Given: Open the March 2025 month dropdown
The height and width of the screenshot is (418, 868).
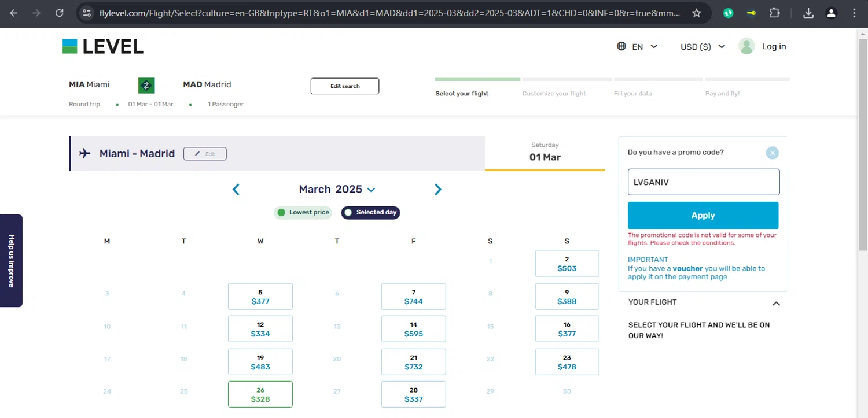Looking at the screenshot, I should tap(337, 189).
